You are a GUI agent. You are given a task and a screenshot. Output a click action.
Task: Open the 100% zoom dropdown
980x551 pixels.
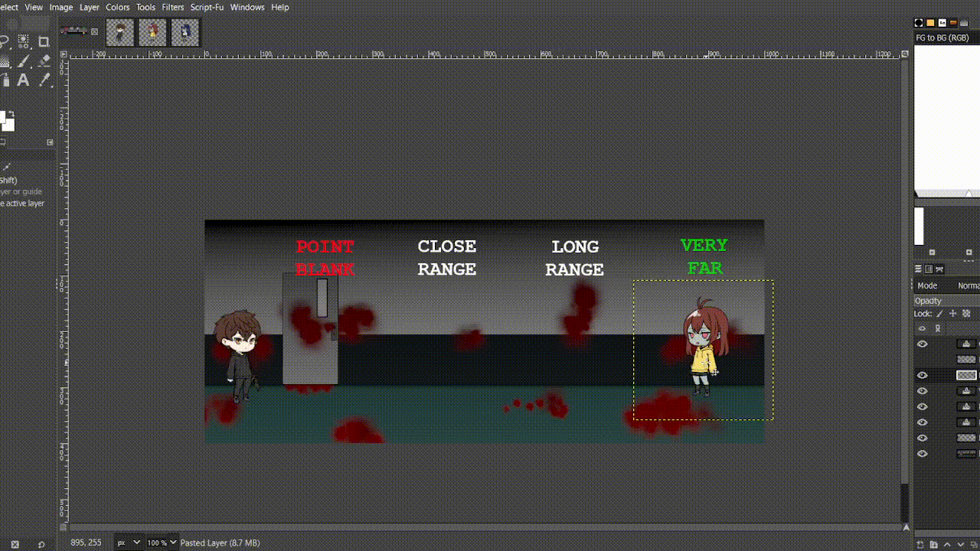tap(162, 543)
